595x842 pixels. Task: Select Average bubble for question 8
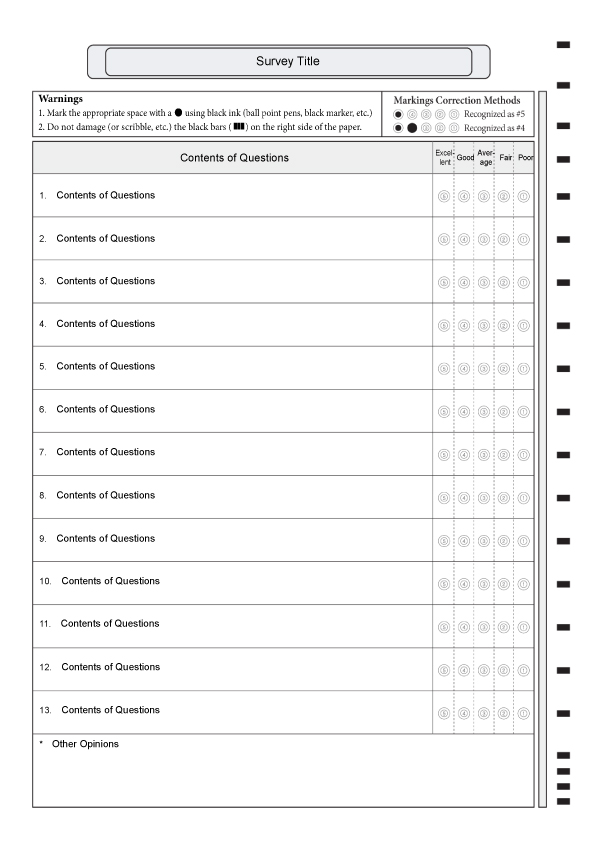pyautogui.click(x=484, y=498)
